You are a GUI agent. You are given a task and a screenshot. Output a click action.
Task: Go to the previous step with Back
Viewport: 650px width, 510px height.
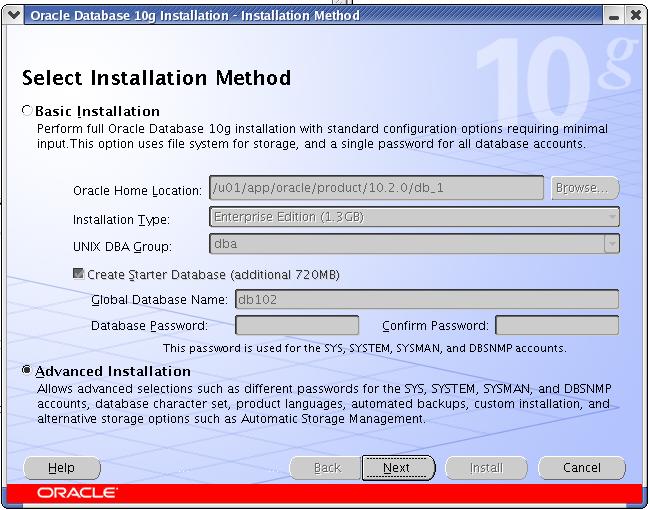[x=326, y=468]
